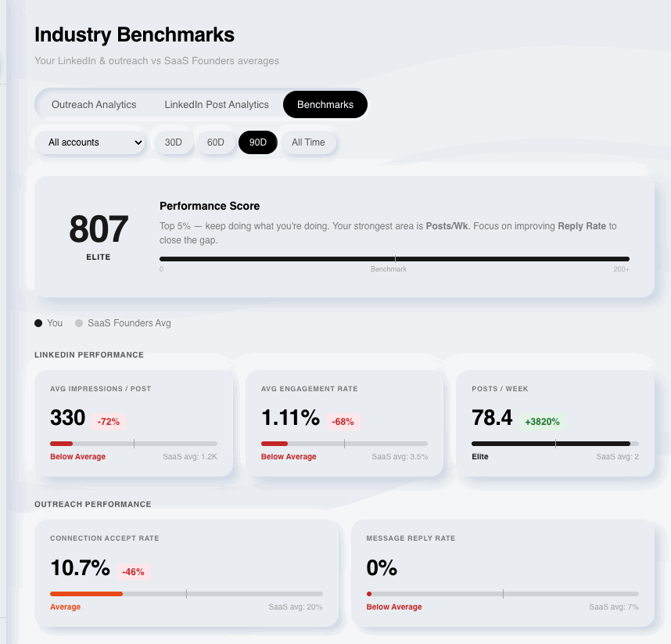Open the All accounts dropdown
This screenshot has width=671, height=644.
click(88, 142)
